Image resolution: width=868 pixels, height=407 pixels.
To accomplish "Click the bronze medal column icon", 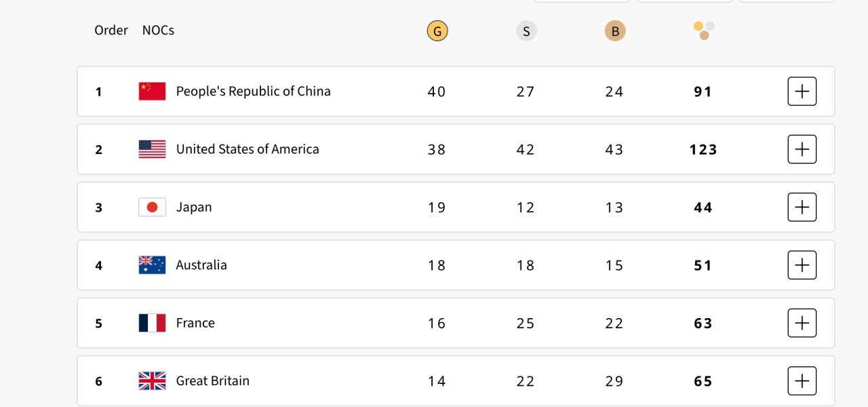I will [x=615, y=31].
